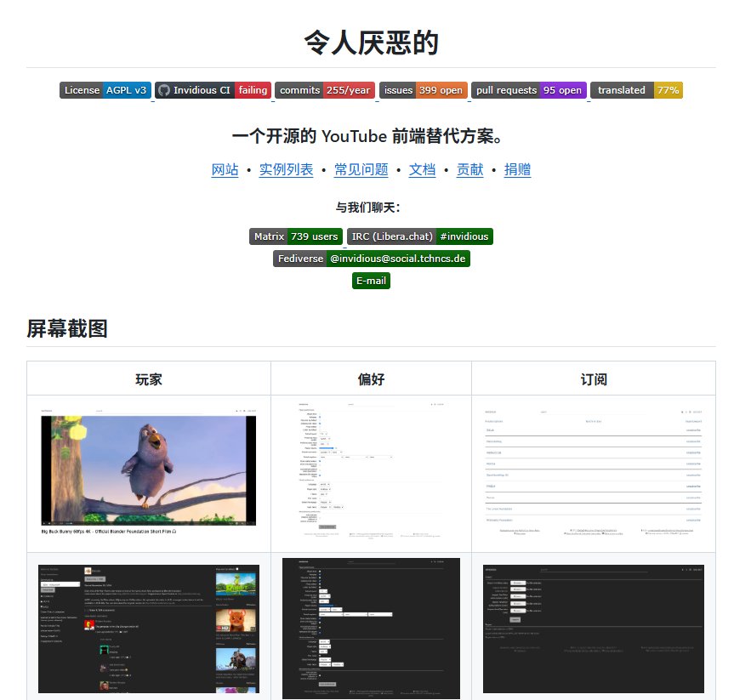
Task: Open the light-theme preferences screenshot
Action: 371,470
